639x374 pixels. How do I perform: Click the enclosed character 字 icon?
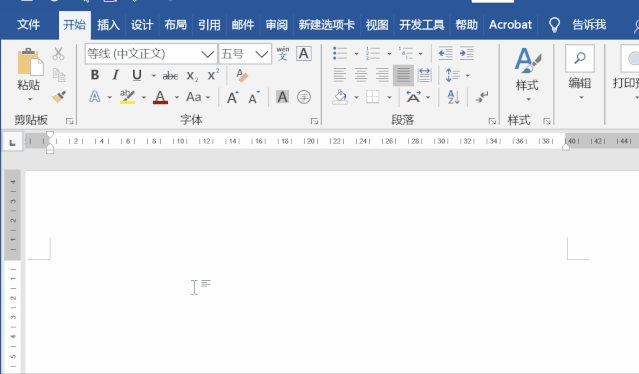click(304, 97)
